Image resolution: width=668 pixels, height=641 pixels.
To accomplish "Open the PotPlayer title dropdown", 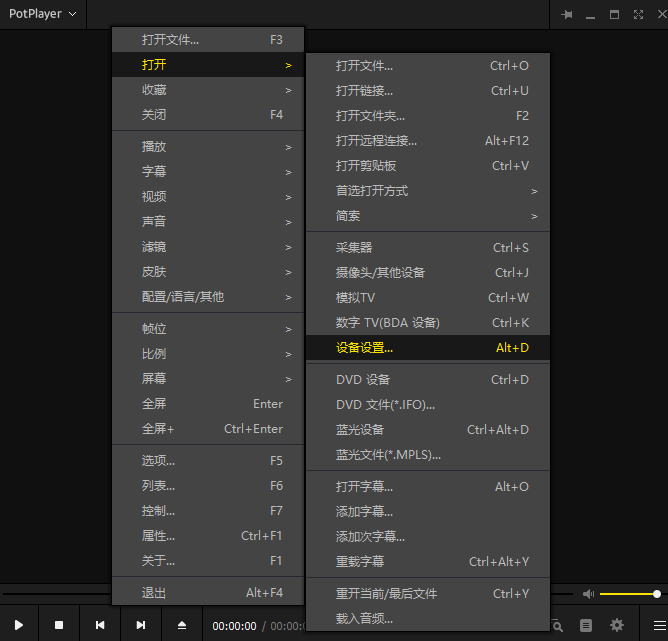I will coord(43,14).
